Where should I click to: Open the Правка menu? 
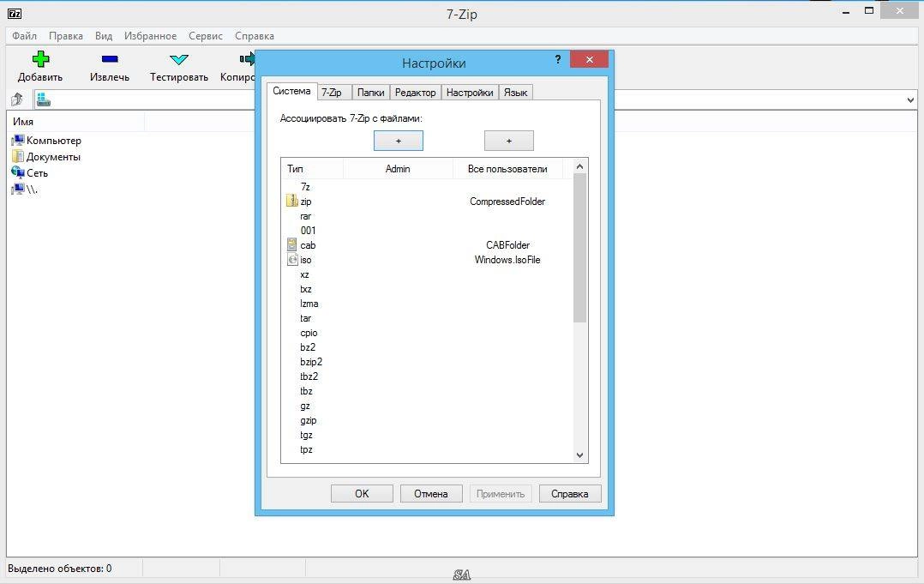click(x=65, y=36)
